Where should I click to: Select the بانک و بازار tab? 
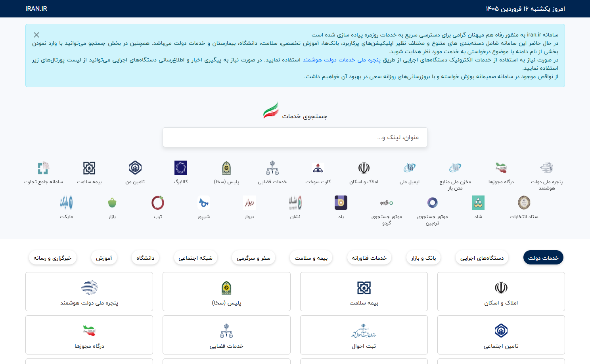click(423, 258)
